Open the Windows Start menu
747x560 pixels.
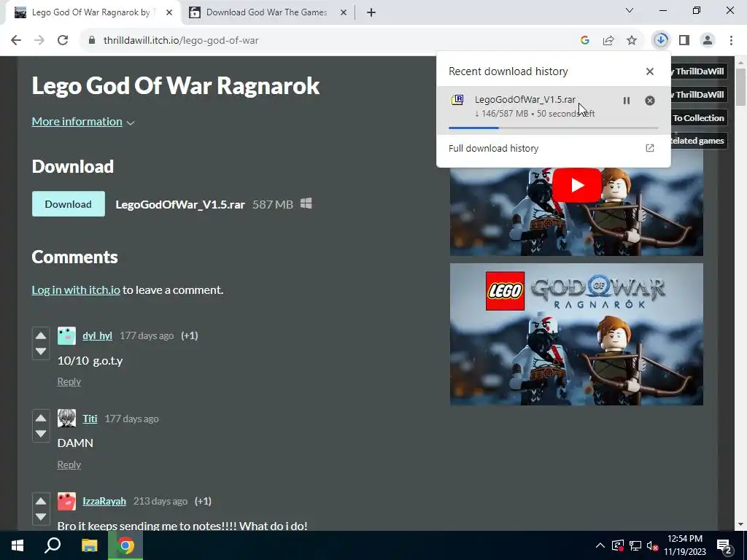pos(18,545)
